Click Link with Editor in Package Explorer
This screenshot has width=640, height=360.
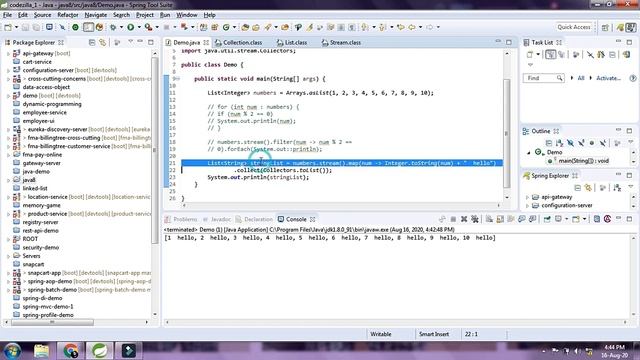coord(102,42)
